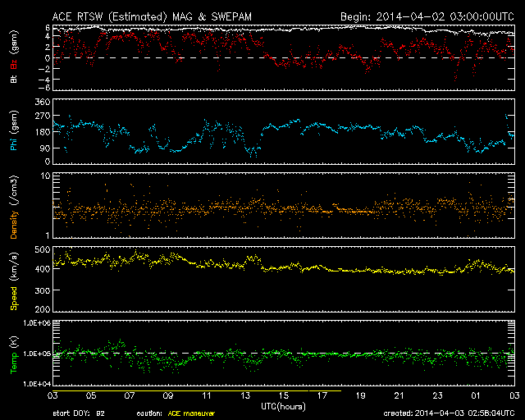Click the green Temp (K) axis label

[12, 353]
